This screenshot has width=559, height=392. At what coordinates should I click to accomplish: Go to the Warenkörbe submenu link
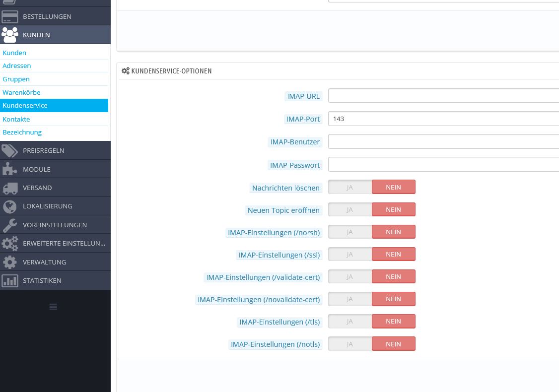tap(21, 92)
